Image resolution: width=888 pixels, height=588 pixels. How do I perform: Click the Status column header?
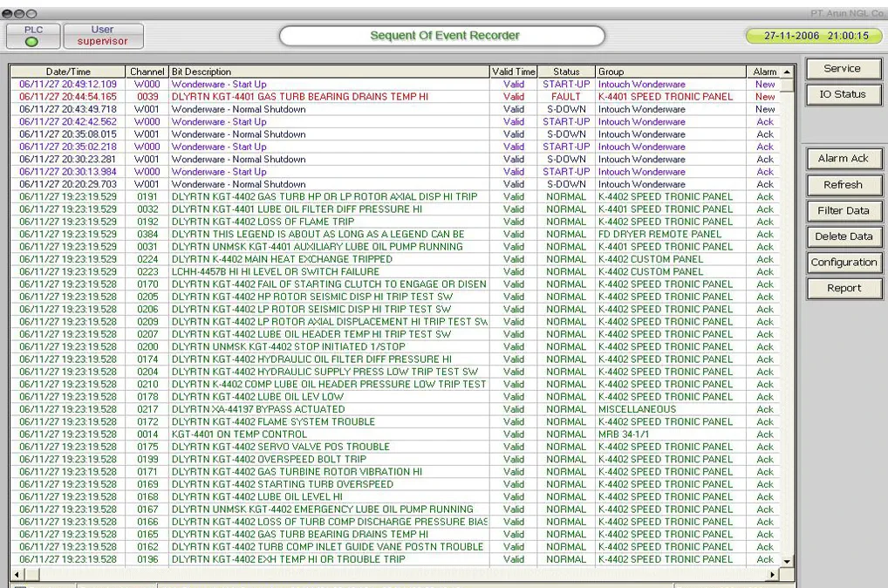coord(565,72)
